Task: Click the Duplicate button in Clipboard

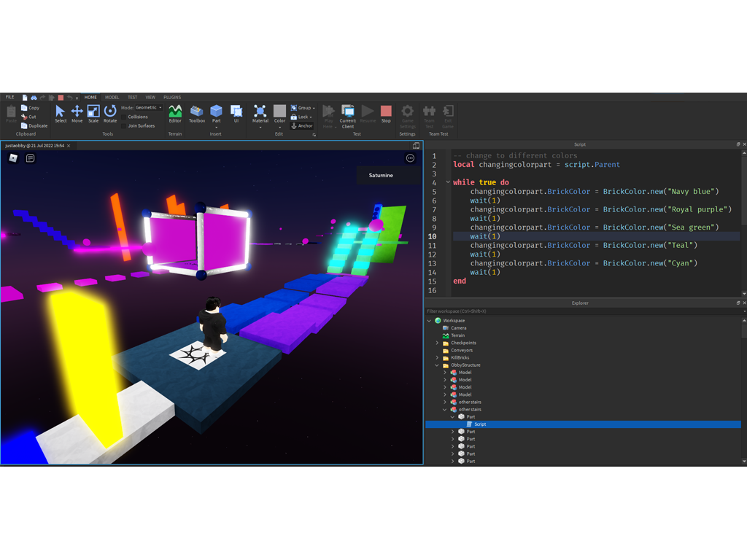Action: coord(34,125)
